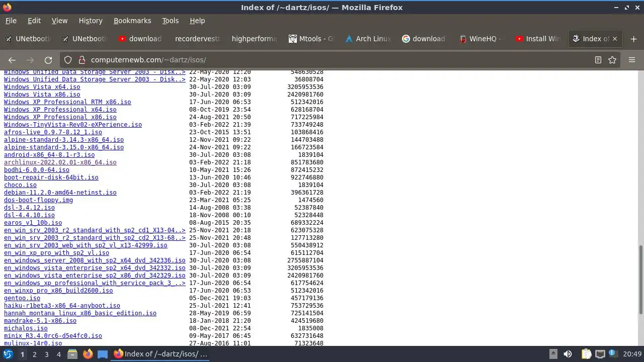Switch to the 'highperforma' tab
Screen dimensions: 644x362
(254, 39)
